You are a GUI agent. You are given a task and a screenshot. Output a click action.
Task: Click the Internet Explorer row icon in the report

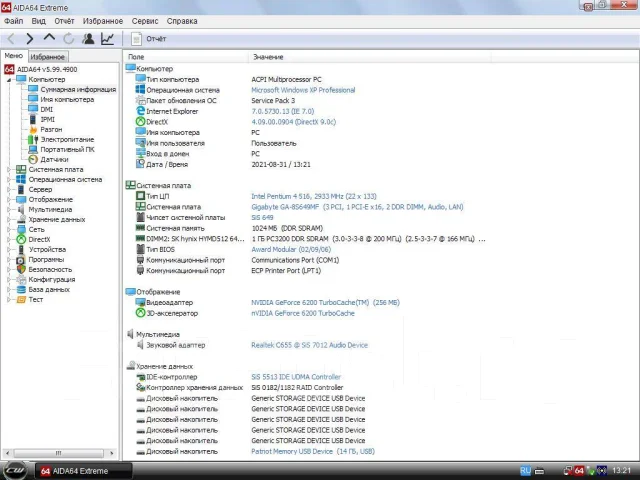(x=140, y=111)
